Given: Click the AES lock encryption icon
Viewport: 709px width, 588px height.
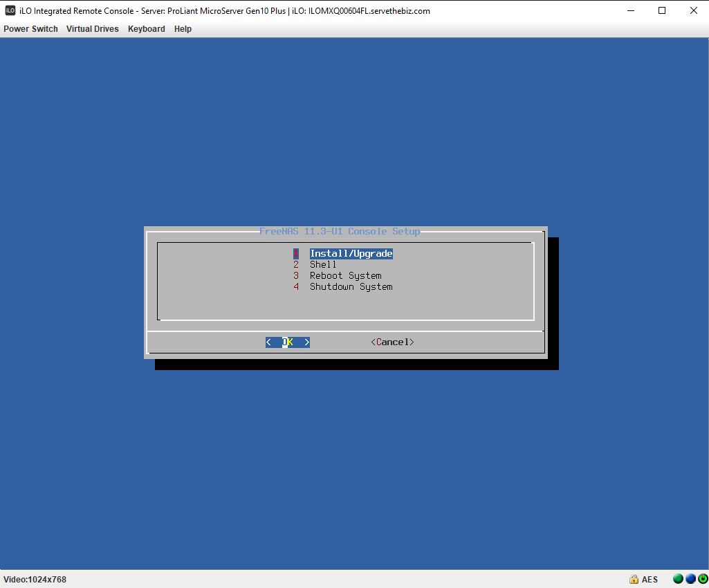Looking at the screenshot, I should pyautogui.click(x=634, y=579).
